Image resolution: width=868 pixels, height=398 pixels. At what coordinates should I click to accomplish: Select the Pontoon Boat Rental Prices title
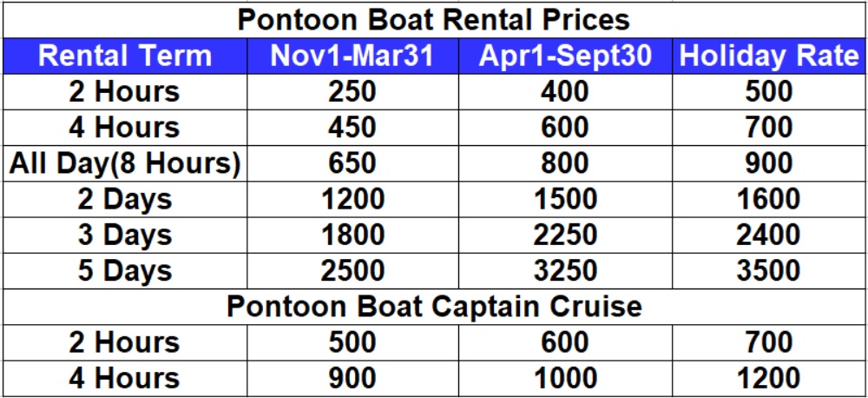(x=433, y=20)
